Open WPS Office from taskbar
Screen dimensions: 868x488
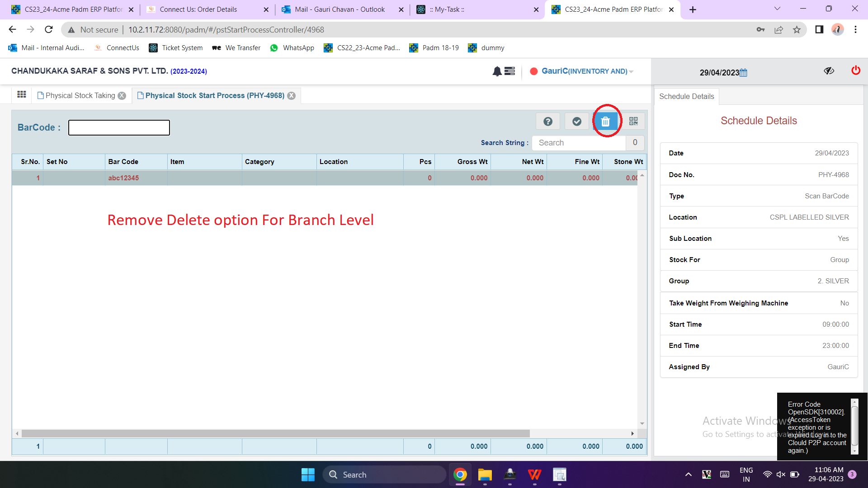coord(535,475)
